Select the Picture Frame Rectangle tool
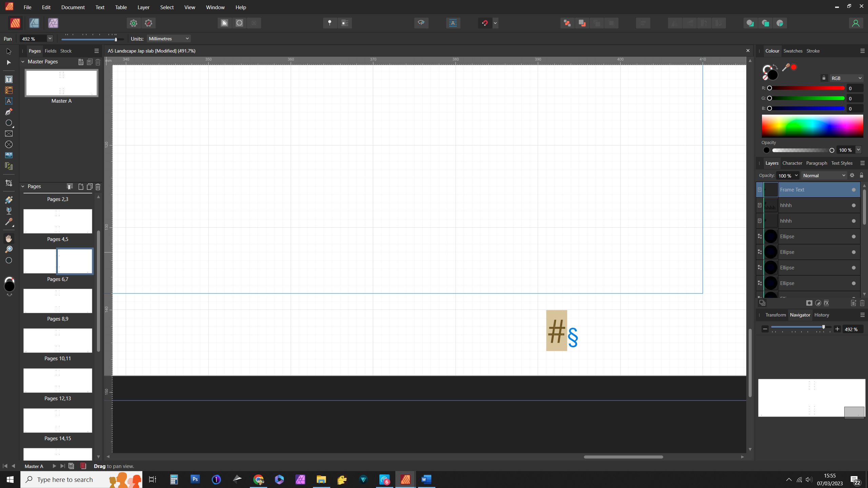This screenshot has width=868, height=488. pos(9,134)
